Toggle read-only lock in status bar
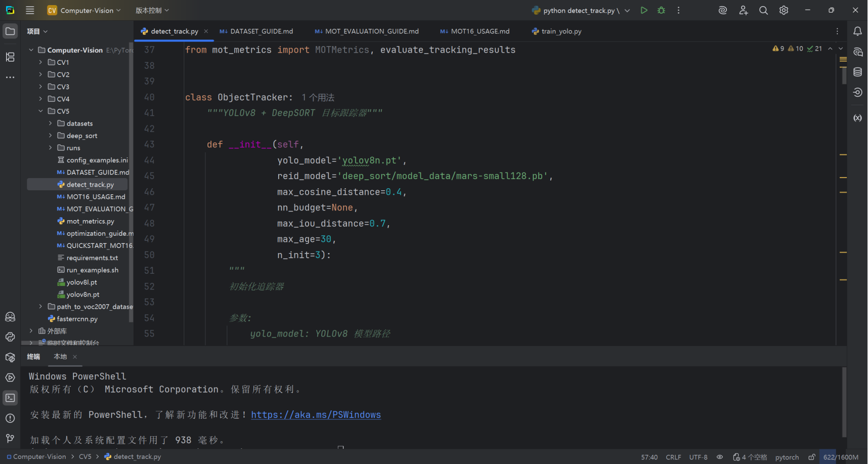Screen dimensions: 868x464 [811, 457]
